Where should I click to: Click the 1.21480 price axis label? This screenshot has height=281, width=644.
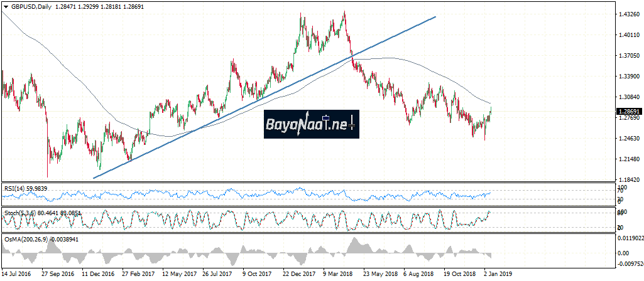click(x=630, y=159)
